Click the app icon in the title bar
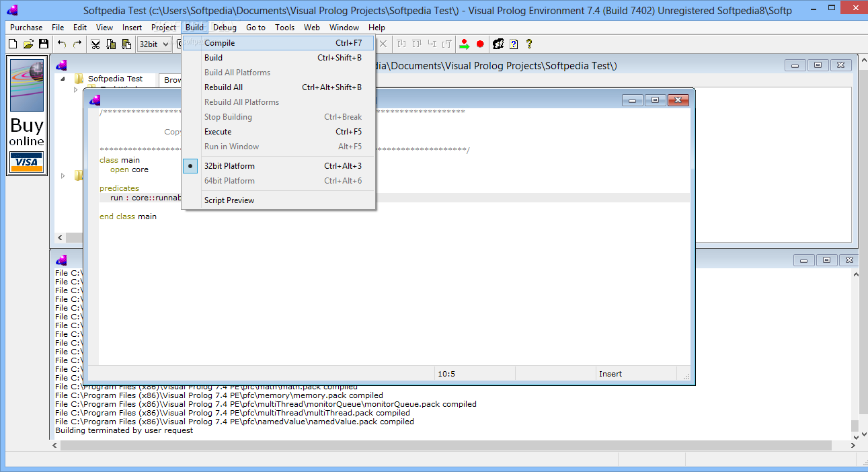 (x=11, y=10)
